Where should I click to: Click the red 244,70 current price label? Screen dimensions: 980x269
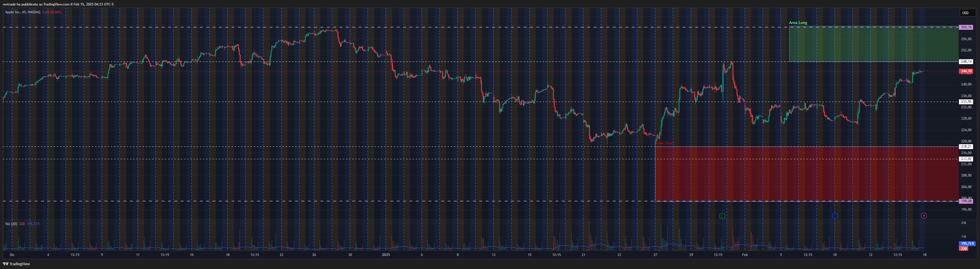click(966, 71)
